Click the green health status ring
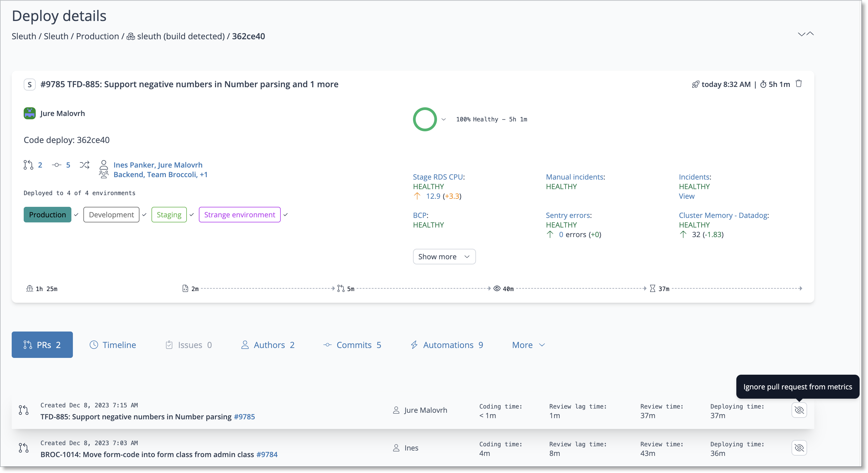Screen dimensions: 868x473 (x=425, y=119)
